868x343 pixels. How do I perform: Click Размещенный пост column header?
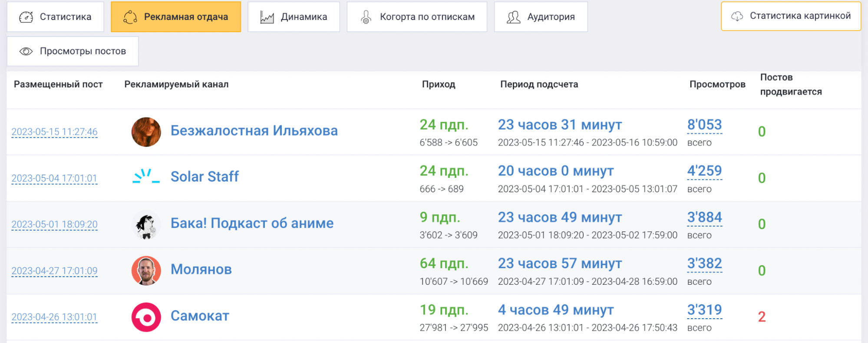coord(58,84)
